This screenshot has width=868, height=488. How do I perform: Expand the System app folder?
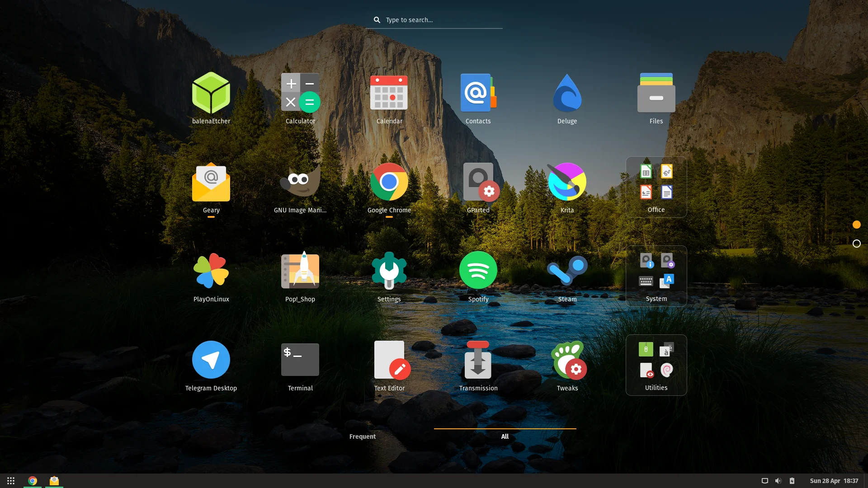click(x=656, y=276)
